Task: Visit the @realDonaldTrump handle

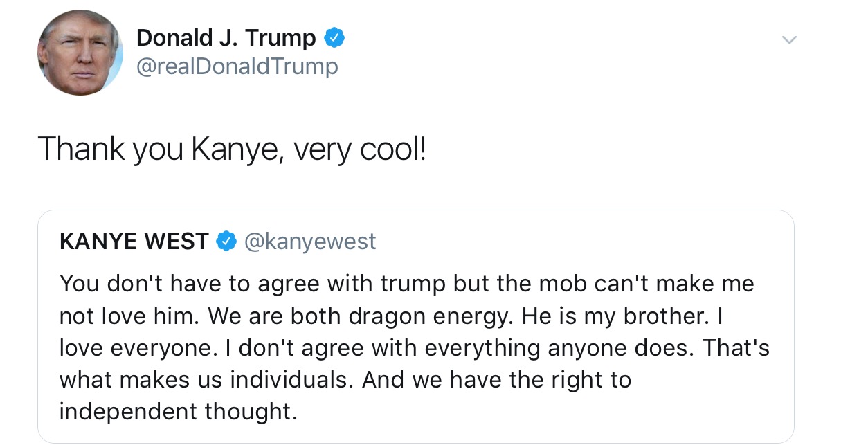Action: [x=237, y=66]
